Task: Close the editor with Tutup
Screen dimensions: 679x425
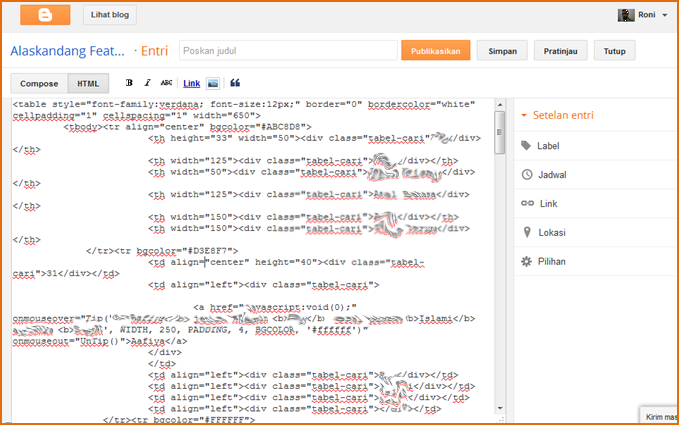Action: point(614,51)
